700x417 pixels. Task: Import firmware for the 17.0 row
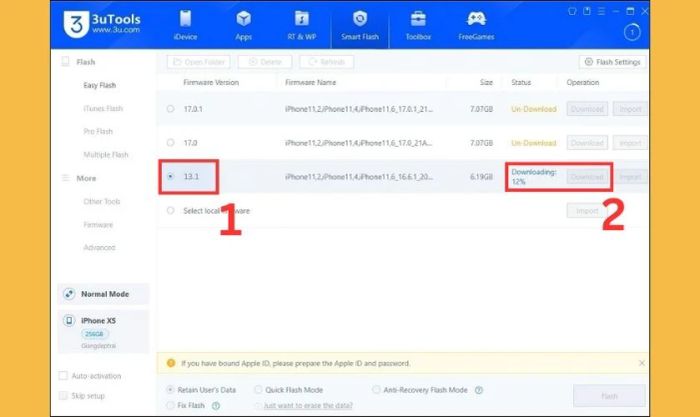(x=630, y=142)
